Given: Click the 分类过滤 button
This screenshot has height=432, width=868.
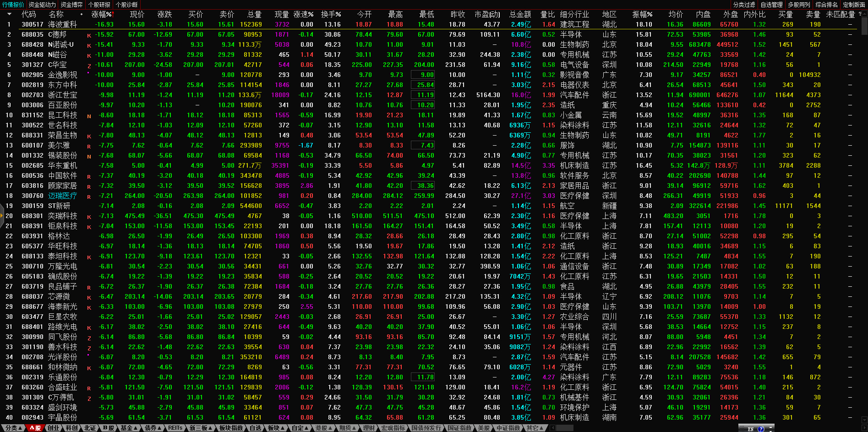Looking at the screenshot, I should tap(744, 5).
